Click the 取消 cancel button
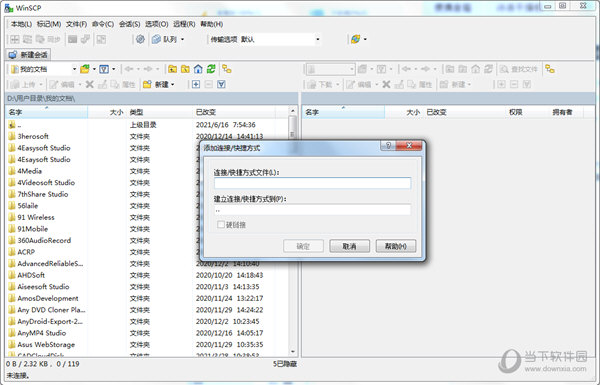Image resolution: width=600 pixels, height=385 pixels. [x=349, y=246]
